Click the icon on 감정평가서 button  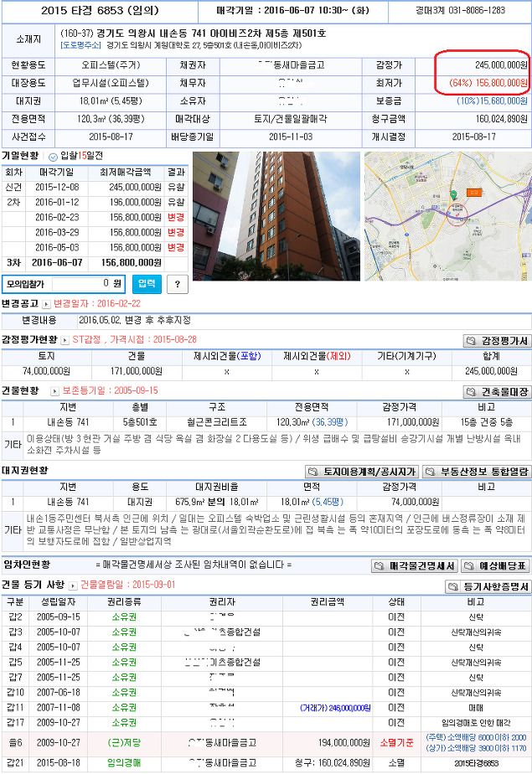[x=472, y=341]
